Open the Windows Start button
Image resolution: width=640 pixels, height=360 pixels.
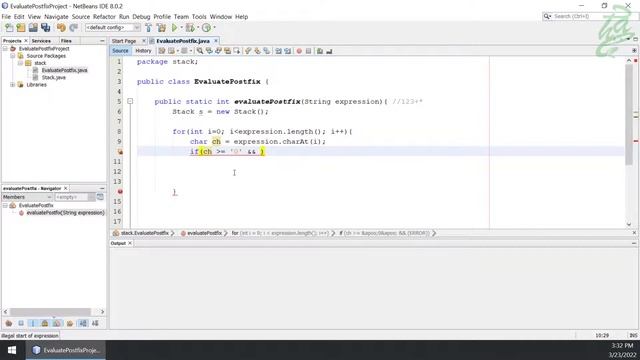point(12,350)
